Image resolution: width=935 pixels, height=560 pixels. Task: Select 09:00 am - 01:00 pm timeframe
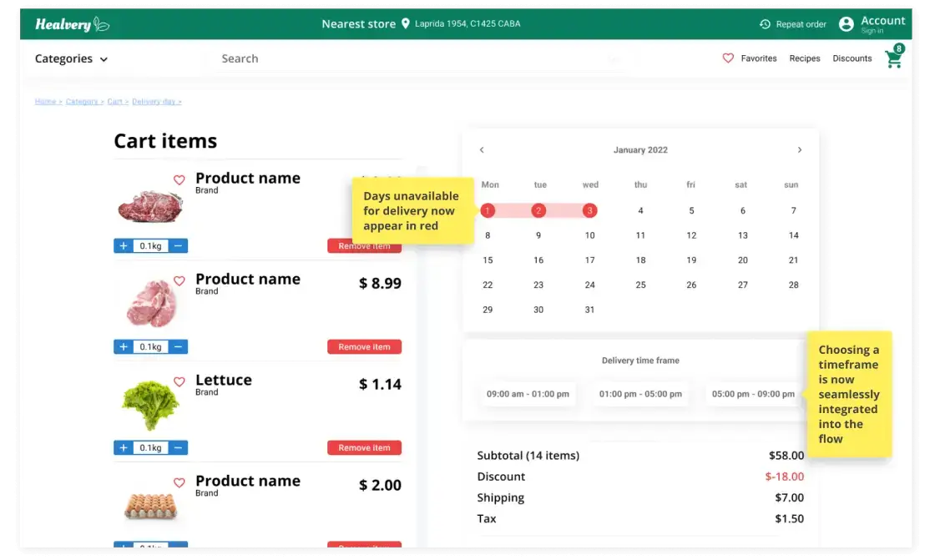[x=528, y=394]
